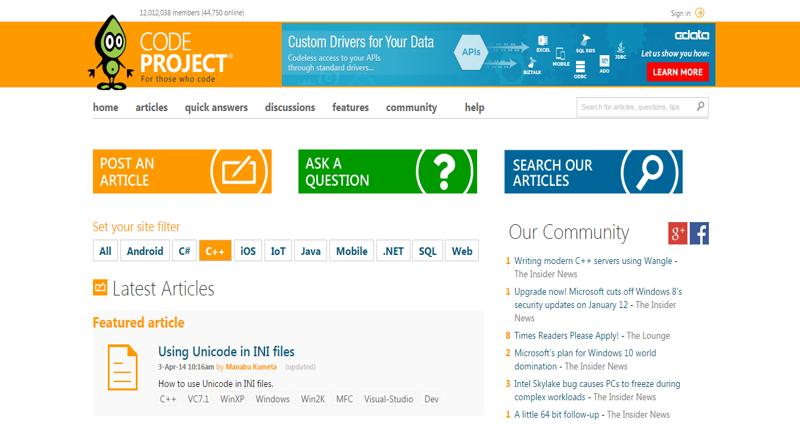Screen dimensions: 800x424
Task: Open the Facebook community page
Action: [x=699, y=233]
